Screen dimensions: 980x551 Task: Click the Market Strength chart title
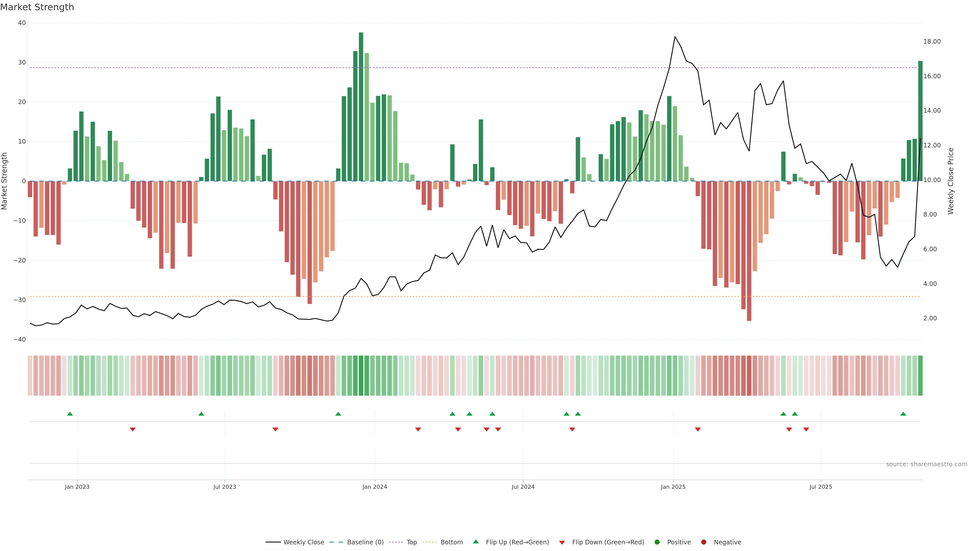pos(37,7)
